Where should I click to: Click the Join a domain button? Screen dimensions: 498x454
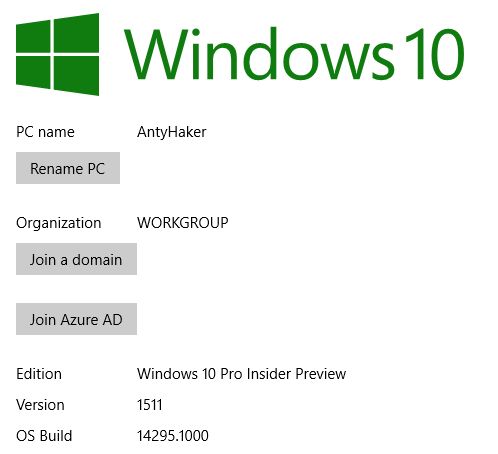76,259
